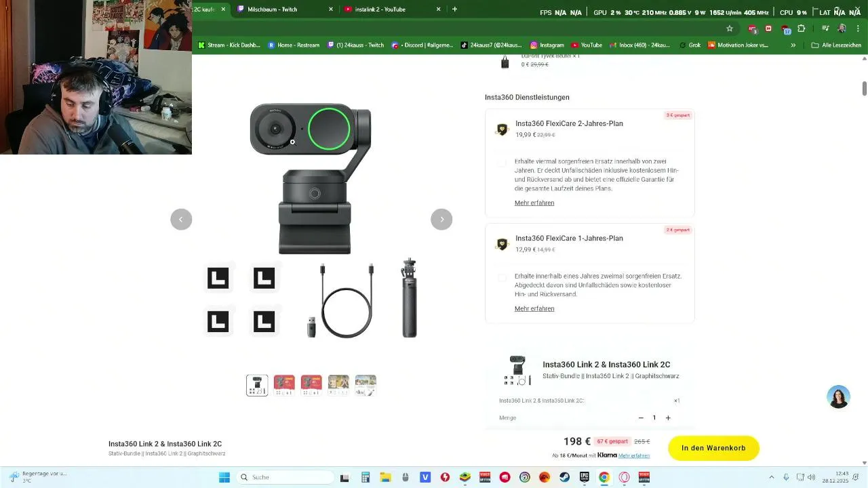The image size is (868, 488).
Task: Open the Motivation Joker bookmark
Action: coord(738,45)
